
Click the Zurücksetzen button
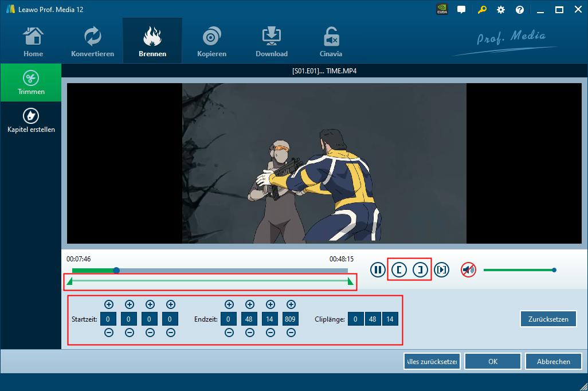pos(548,319)
